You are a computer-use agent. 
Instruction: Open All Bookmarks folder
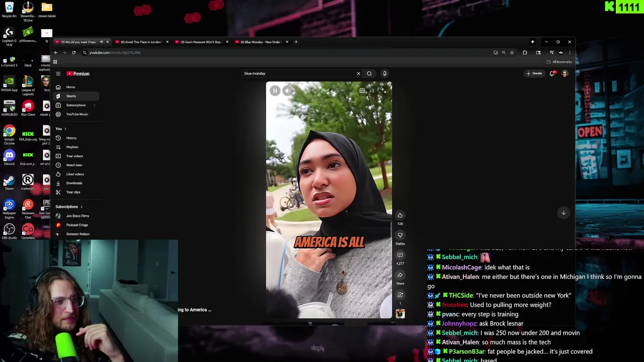pyautogui.click(x=559, y=62)
